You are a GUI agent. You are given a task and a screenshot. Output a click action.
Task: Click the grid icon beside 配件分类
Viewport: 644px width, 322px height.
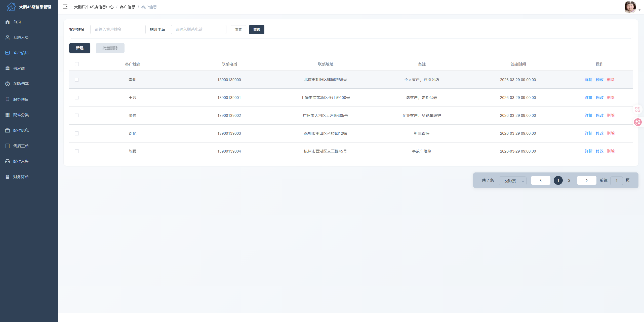click(8, 115)
